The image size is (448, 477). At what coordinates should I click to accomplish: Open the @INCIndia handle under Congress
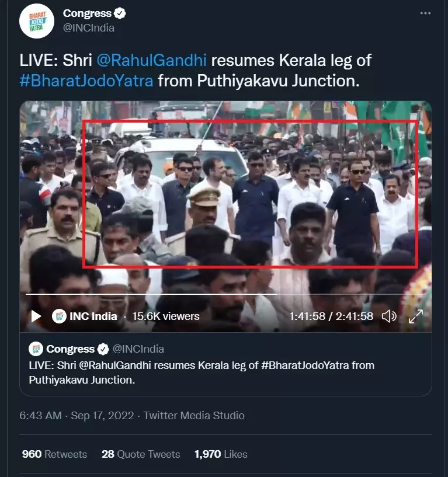pos(88,27)
